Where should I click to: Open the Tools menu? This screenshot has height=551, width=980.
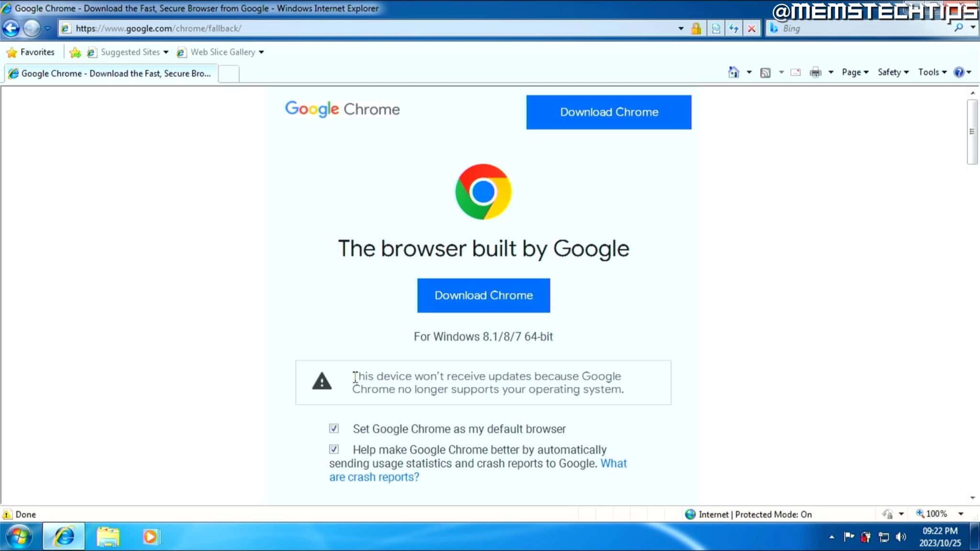point(932,72)
